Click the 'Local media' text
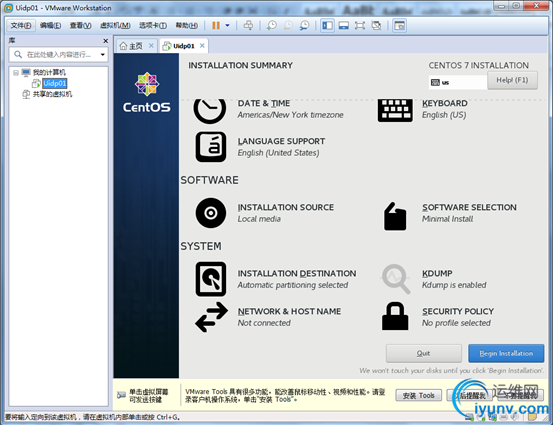The image size is (555, 425). pos(259,219)
